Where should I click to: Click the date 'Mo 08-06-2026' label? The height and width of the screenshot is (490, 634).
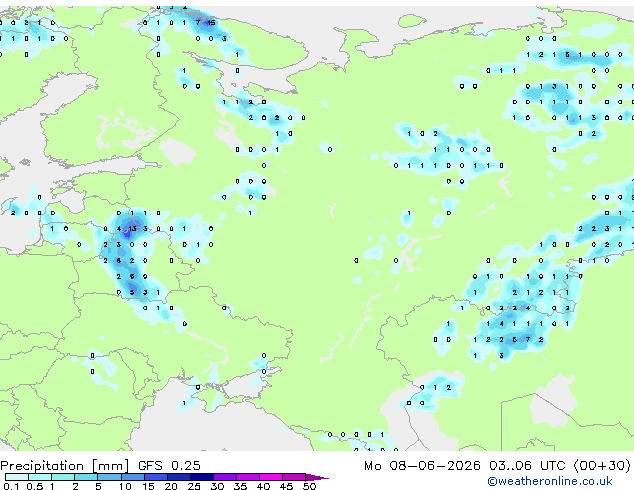tap(422, 466)
